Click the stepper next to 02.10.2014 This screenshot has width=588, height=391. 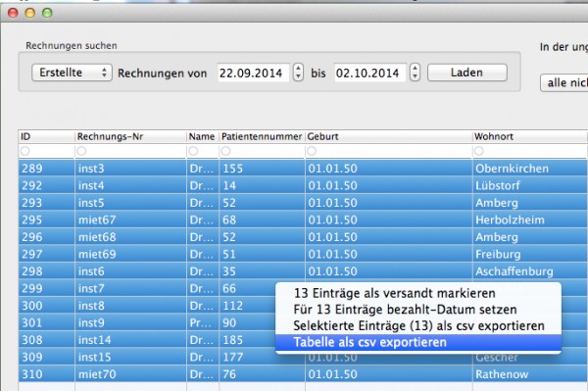415,73
